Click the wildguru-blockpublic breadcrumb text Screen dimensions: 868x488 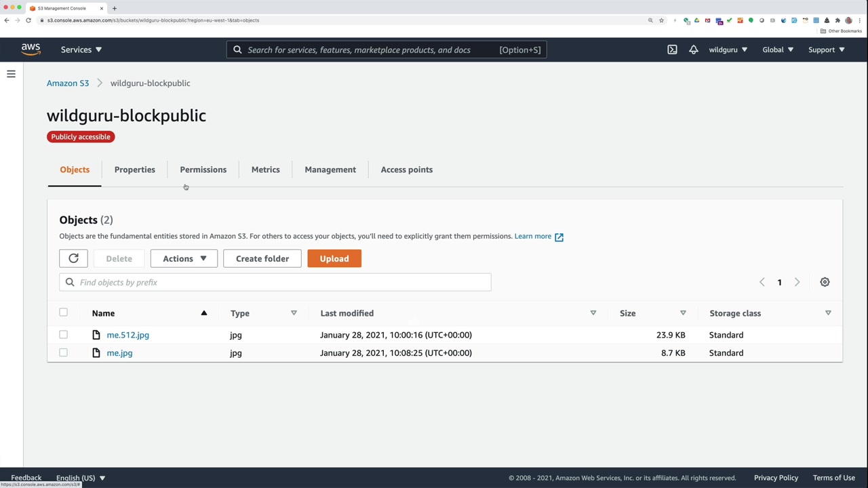(x=151, y=83)
